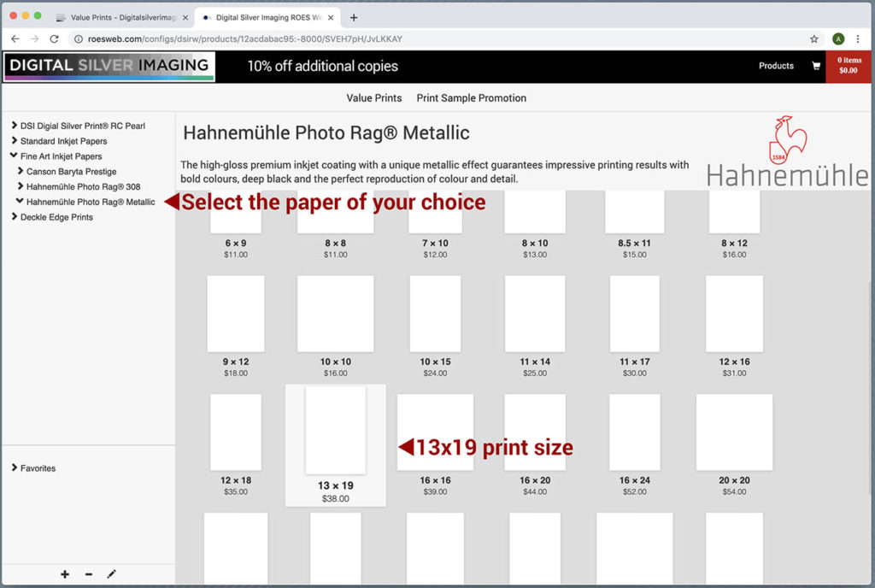875x588 pixels.
Task: Switch to the Value Prints browser tab
Action: [123, 17]
